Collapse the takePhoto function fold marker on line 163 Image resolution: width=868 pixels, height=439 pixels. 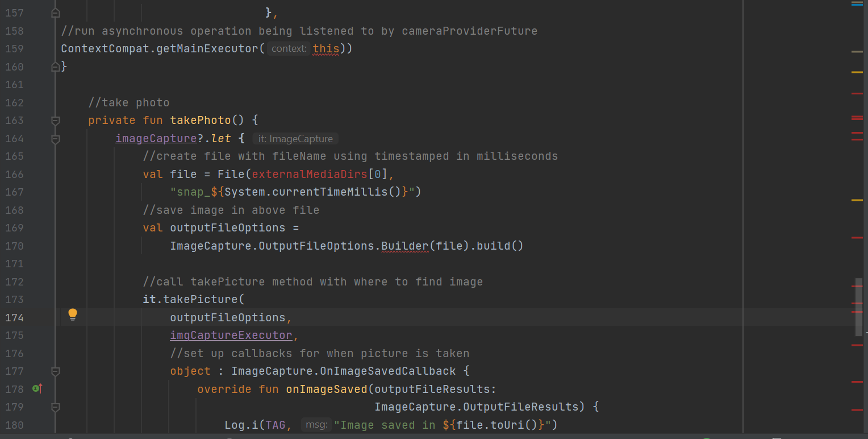(55, 121)
